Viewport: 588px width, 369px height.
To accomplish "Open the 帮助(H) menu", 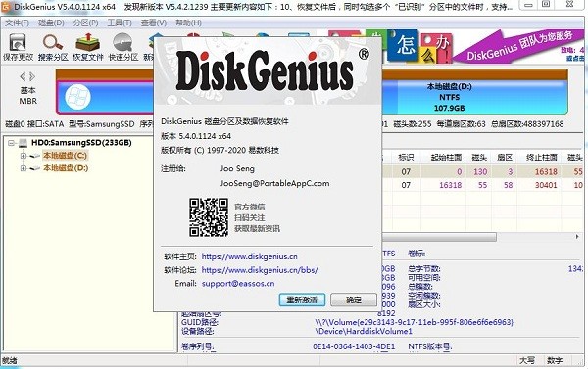I will click(188, 23).
